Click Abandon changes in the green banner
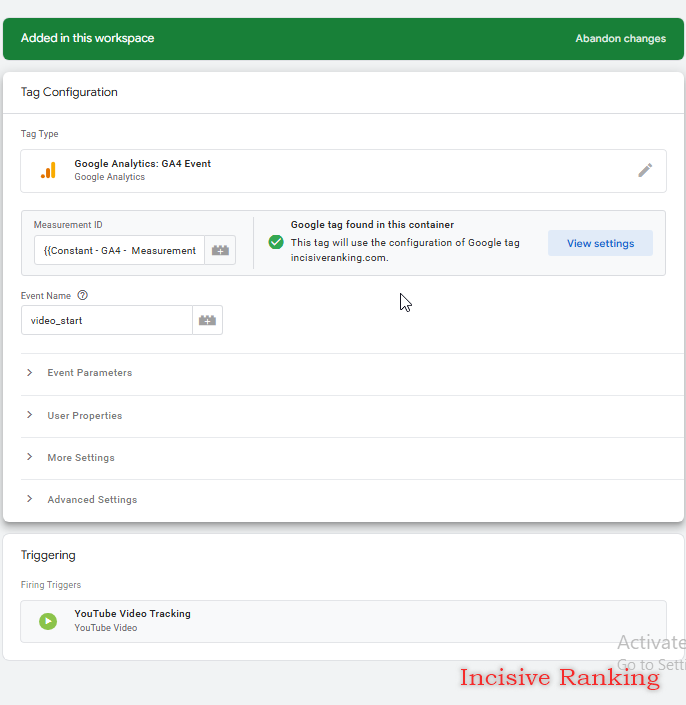Image resolution: width=686 pixels, height=705 pixels. 620,39
